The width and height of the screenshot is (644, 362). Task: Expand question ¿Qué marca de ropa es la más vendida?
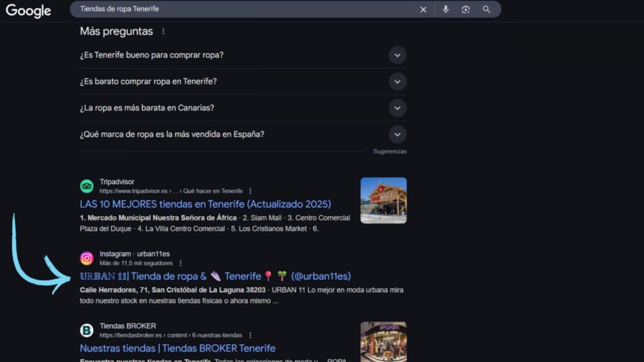(x=243, y=134)
